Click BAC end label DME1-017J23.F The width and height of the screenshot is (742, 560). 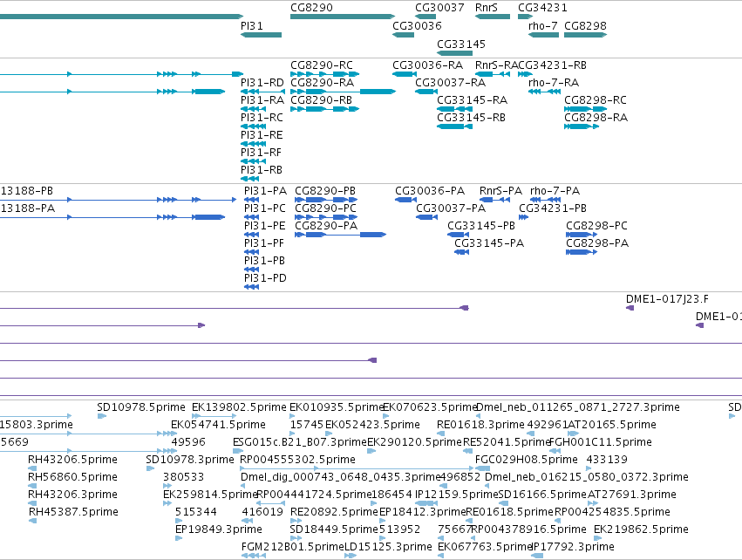point(667,300)
